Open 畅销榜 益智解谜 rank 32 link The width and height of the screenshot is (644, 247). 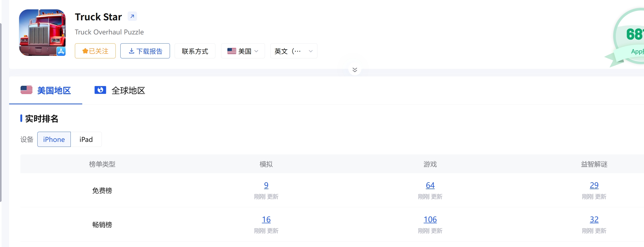click(x=594, y=219)
